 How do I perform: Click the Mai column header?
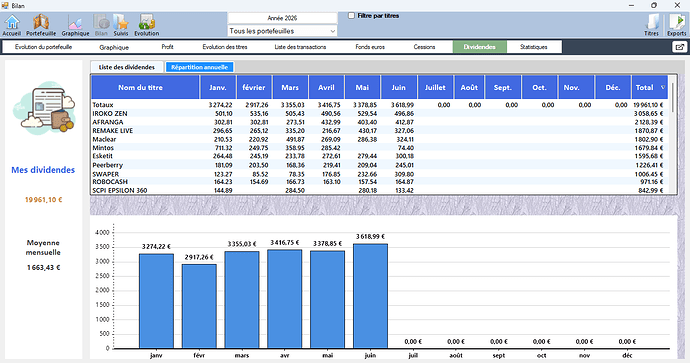362,87
